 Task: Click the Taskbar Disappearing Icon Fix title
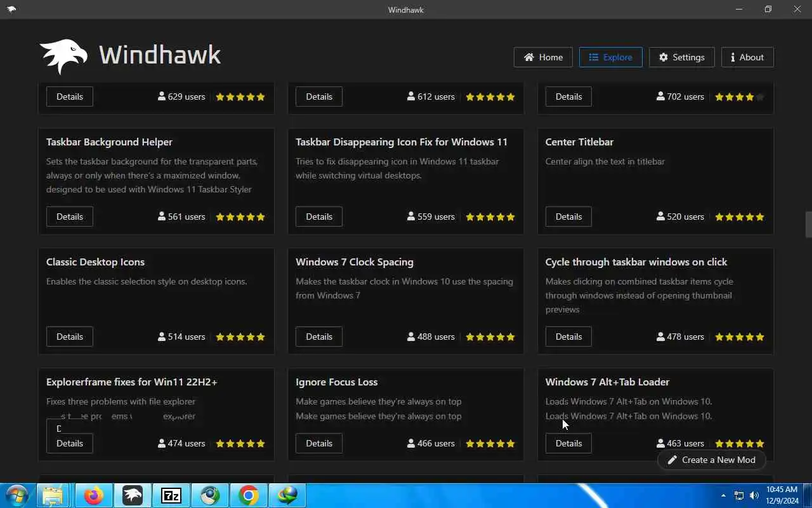pyautogui.click(x=402, y=142)
